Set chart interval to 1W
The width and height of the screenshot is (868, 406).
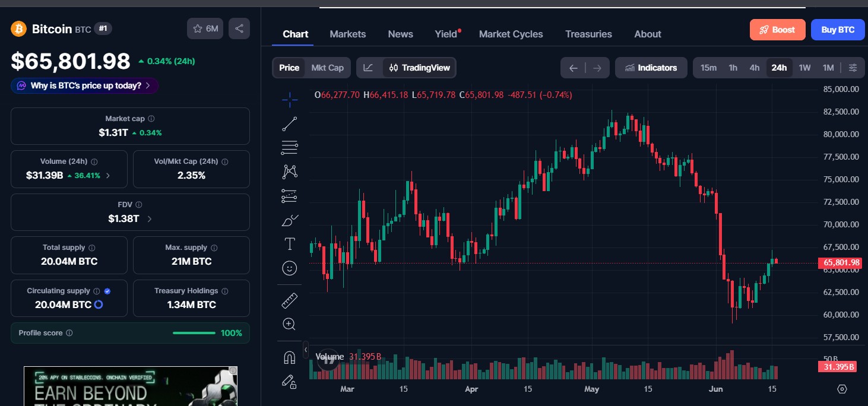(804, 68)
